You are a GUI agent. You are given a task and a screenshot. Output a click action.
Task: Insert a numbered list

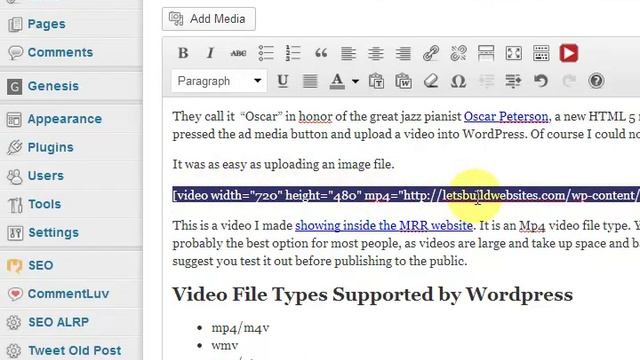tap(293, 53)
